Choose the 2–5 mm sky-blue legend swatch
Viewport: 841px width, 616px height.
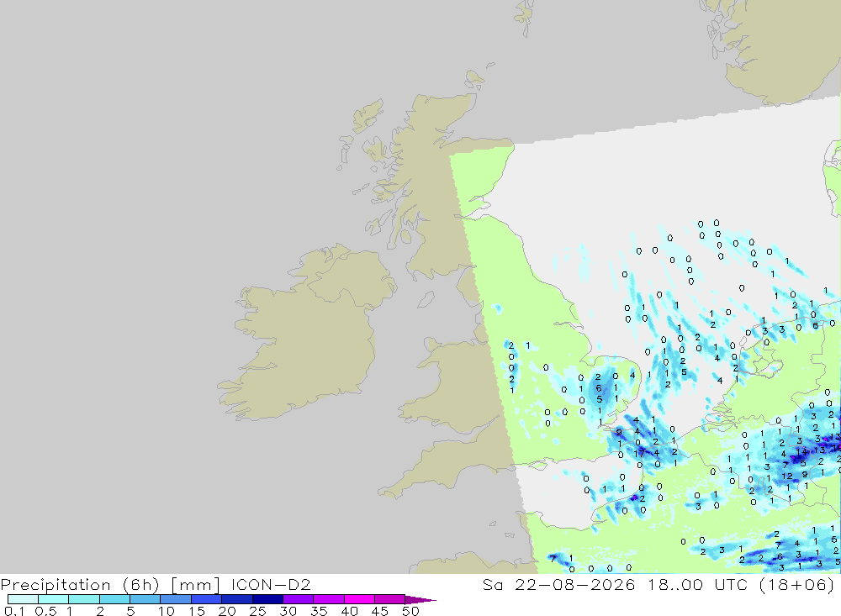point(114,599)
